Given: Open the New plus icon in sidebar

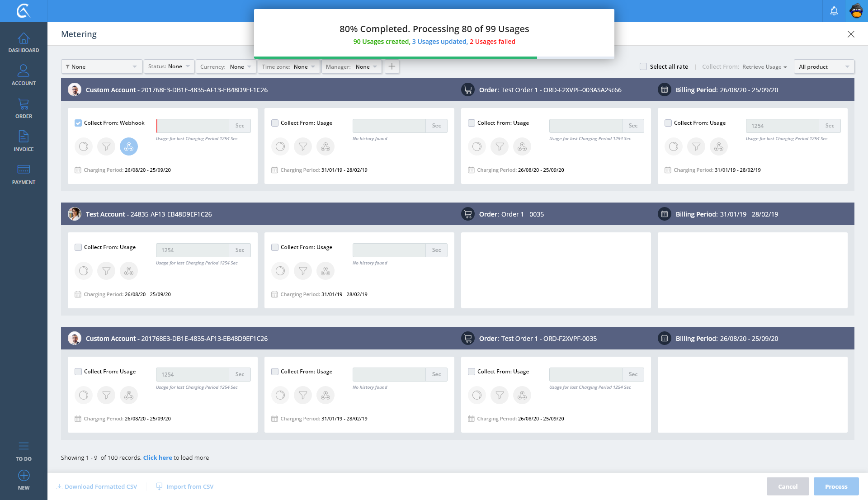Looking at the screenshot, I should pos(24,476).
